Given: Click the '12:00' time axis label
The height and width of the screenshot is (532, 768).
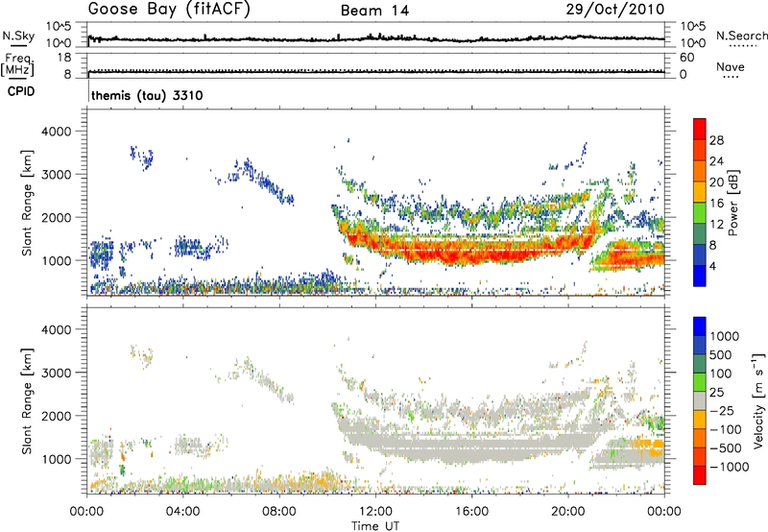Looking at the screenshot, I should click(376, 512).
